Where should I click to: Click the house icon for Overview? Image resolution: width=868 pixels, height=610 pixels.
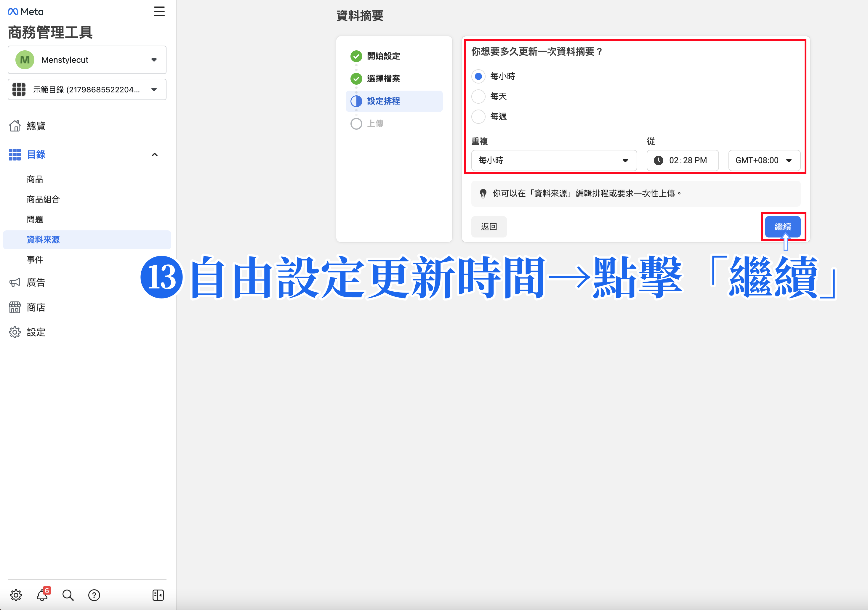pos(15,126)
